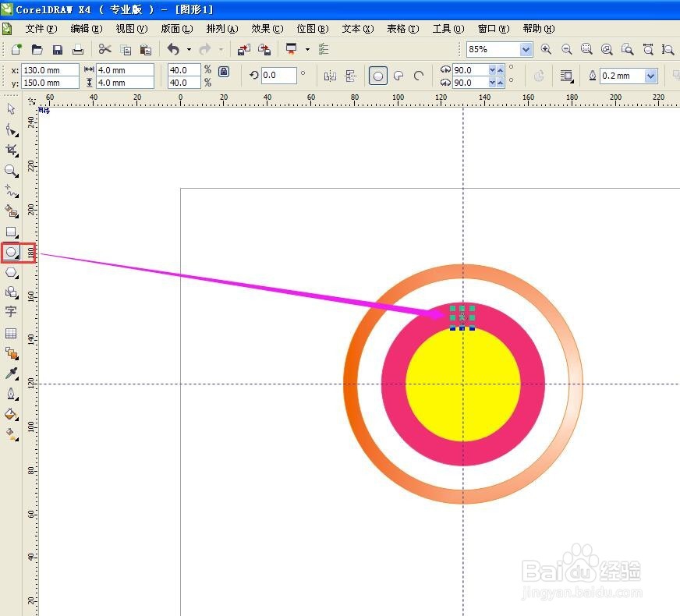Select the Pie shape mode
The height and width of the screenshot is (616, 680).
pyautogui.click(x=398, y=76)
